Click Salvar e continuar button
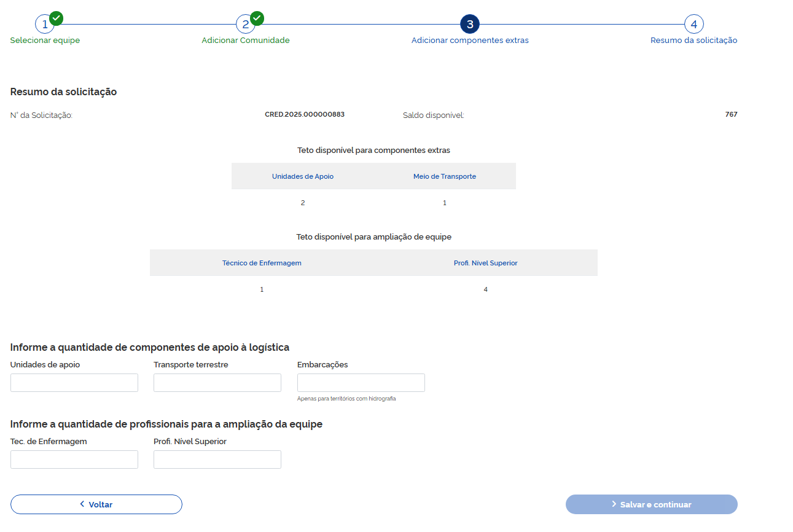This screenshot has width=793, height=532. point(651,504)
